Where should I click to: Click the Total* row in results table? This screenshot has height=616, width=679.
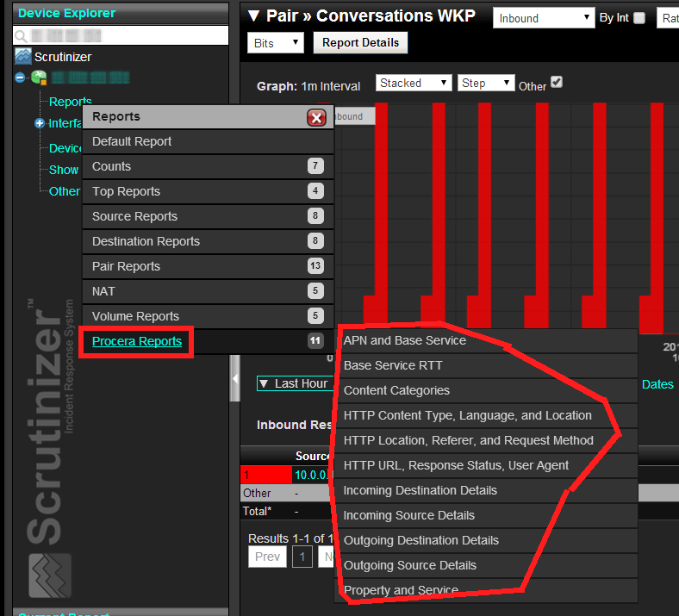point(287,511)
